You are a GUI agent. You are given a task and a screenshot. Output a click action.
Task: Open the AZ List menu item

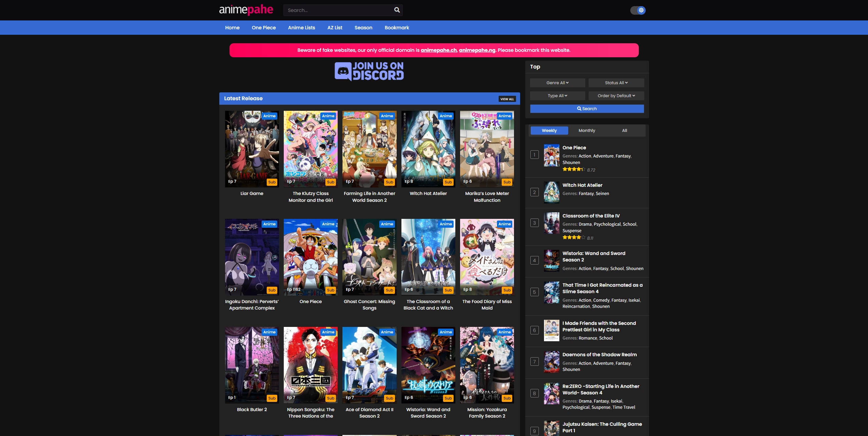335,28
